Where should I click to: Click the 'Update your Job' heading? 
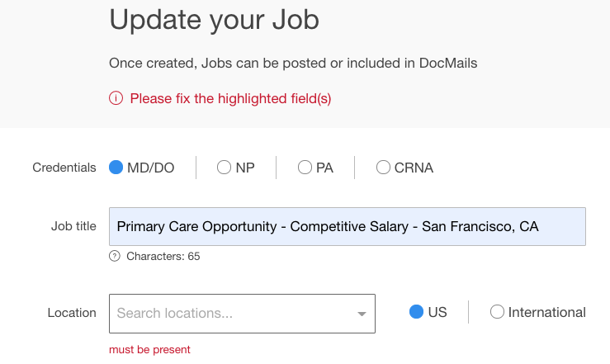(215, 20)
